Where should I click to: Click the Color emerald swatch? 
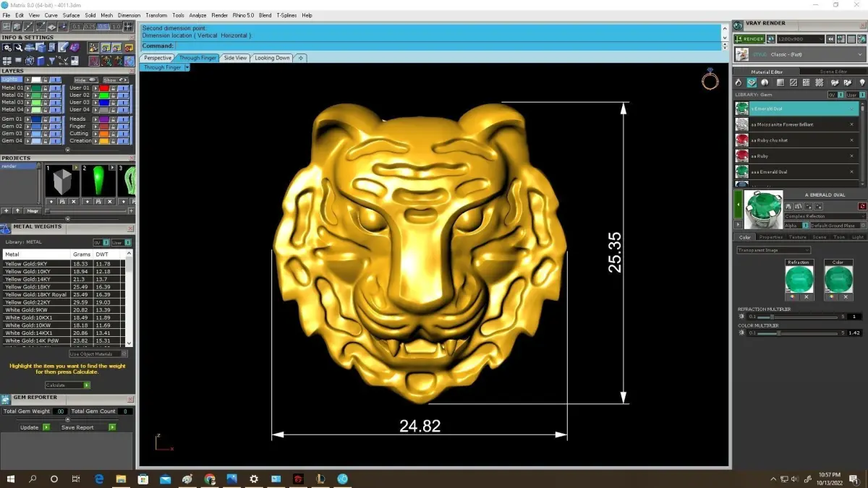838,279
